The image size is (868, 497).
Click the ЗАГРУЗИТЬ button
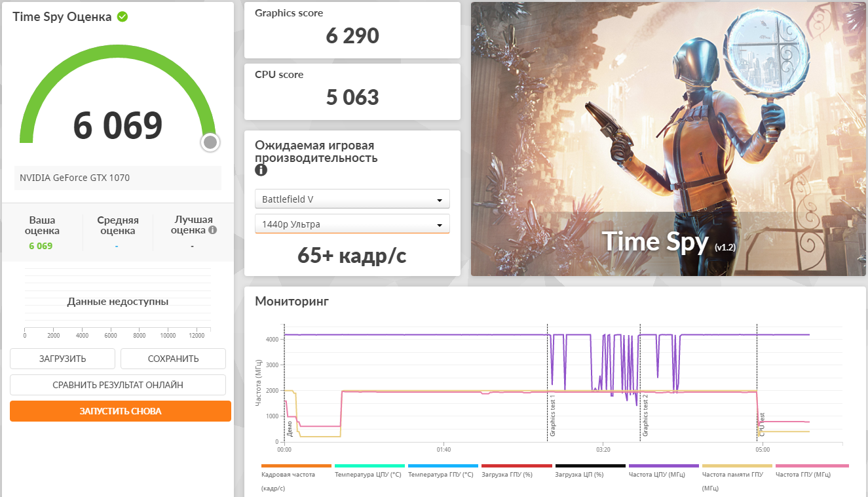tap(62, 359)
